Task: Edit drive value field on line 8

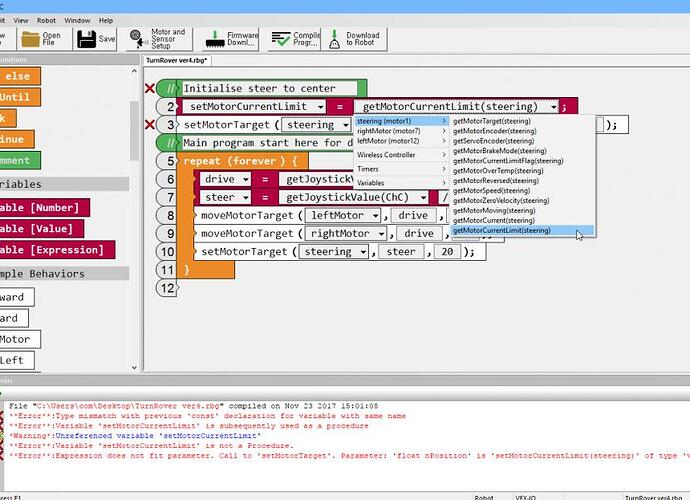Action: click(413, 216)
